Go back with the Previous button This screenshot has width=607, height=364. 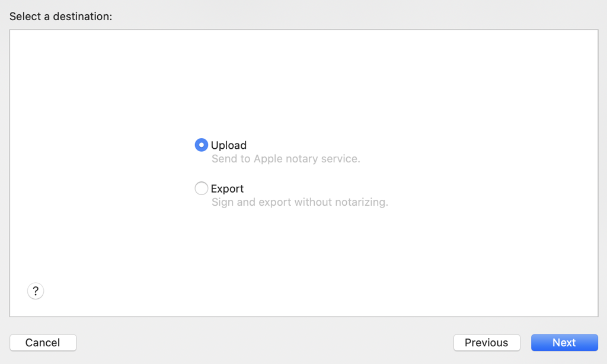tap(487, 343)
